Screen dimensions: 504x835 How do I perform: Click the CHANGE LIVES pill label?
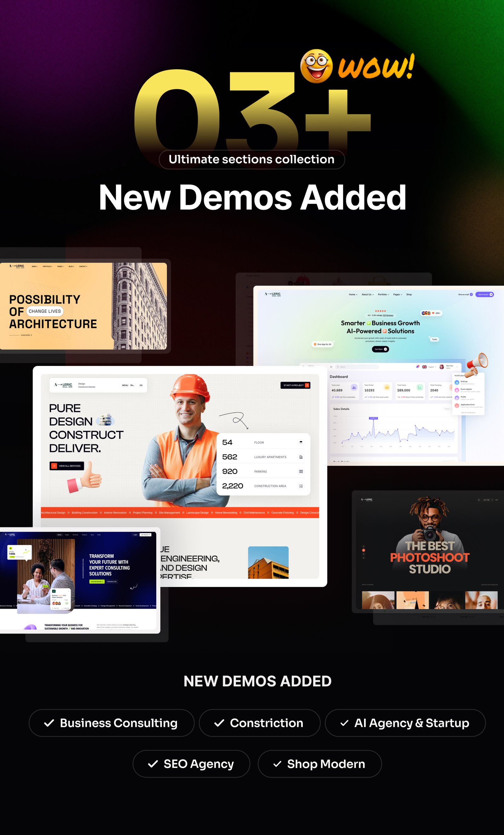click(x=45, y=311)
